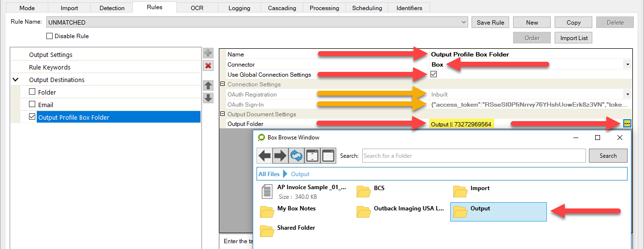This screenshot has height=249, width=644.
Task: Open the Rule Name dropdown
Action: pyautogui.click(x=464, y=22)
